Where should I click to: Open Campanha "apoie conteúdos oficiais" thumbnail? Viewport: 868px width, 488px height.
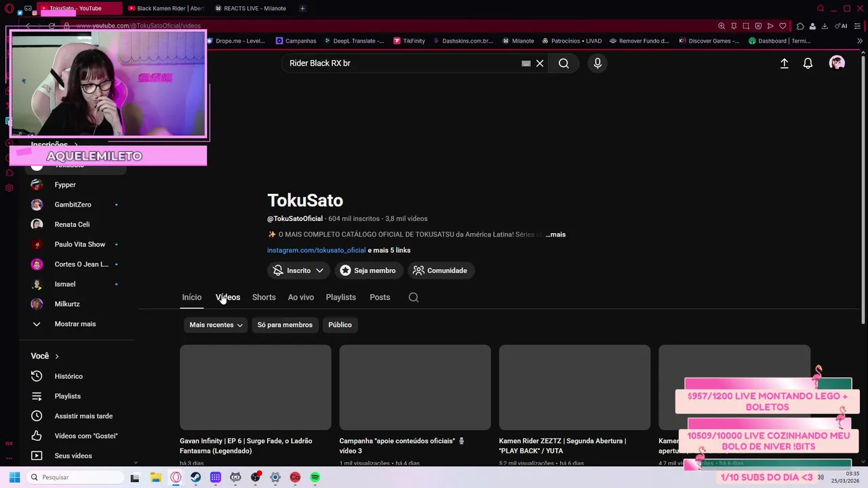[415, 387]
